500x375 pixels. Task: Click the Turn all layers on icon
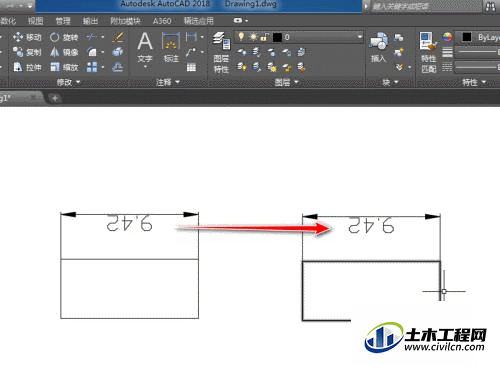point(241,67)
